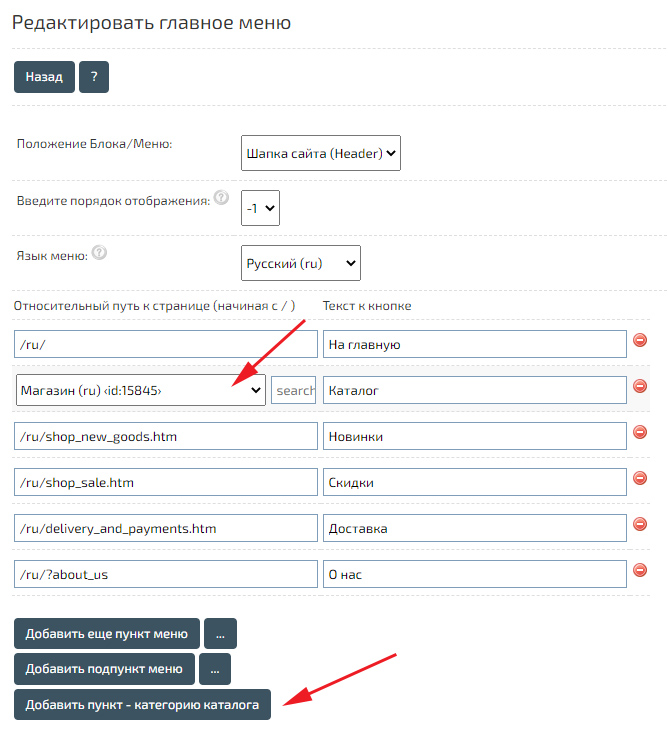The image size is (668, 733).
Task: Open the block position dropdown
Action: click(321, 153)
